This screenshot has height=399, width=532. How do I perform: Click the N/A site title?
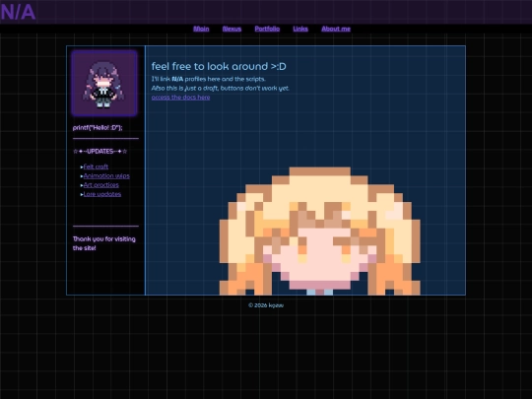[x=18, y=12]
